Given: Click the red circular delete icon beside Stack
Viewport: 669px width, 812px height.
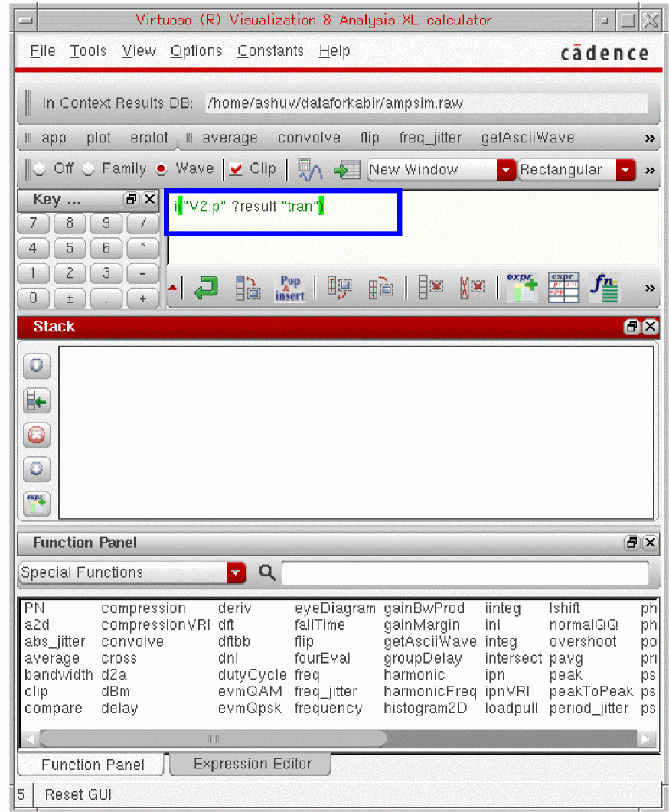Looking at the screenshot, I should [x=36, y=435].
